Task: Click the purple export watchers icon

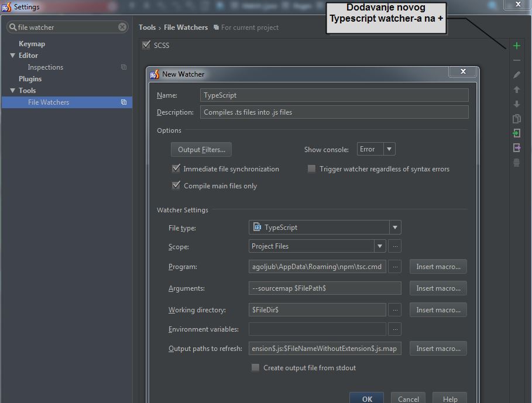Action: pyautogui.click(x=516, y=148)
